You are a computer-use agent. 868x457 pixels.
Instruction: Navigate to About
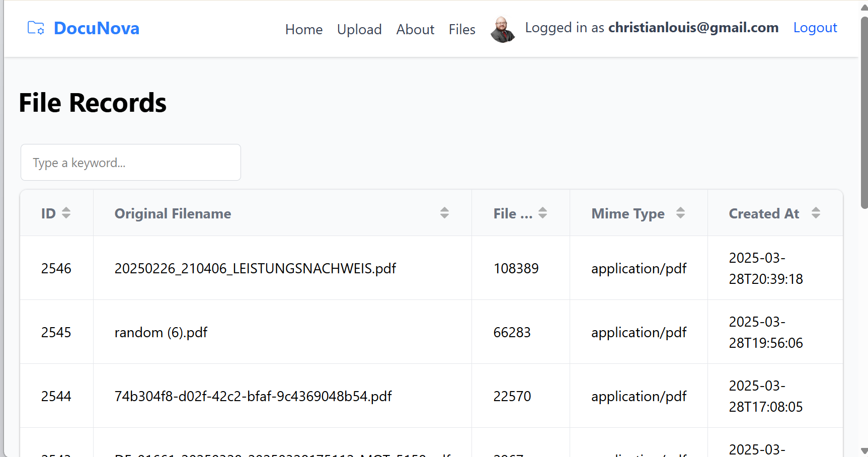click(415, 30)
